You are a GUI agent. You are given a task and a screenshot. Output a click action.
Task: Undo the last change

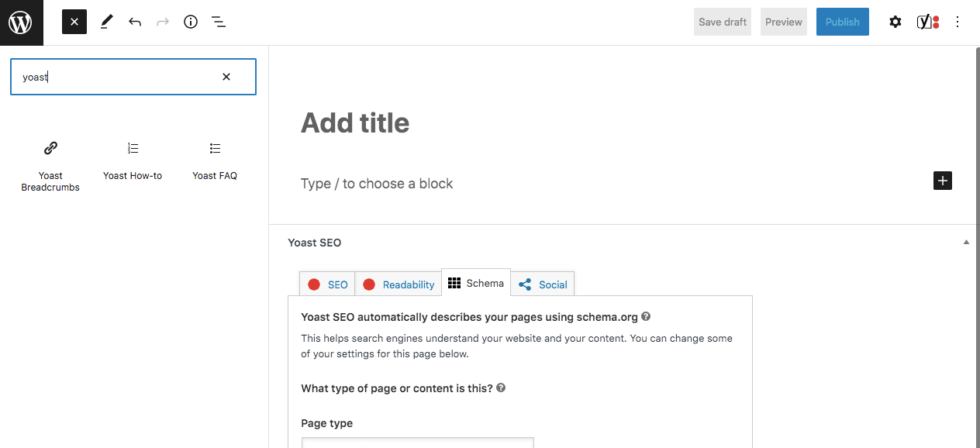tap(135, 22)
